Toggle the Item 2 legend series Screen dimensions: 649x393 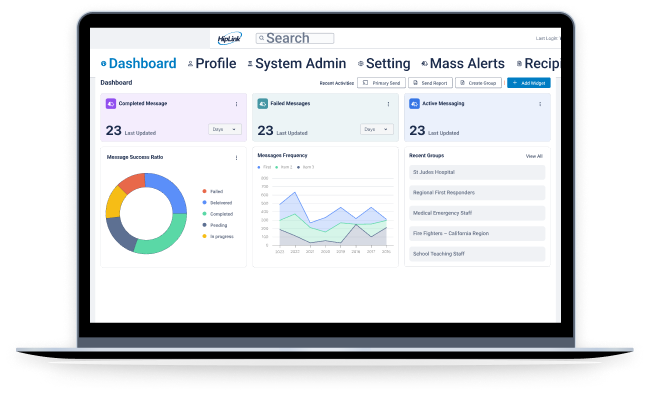point(284,167)
